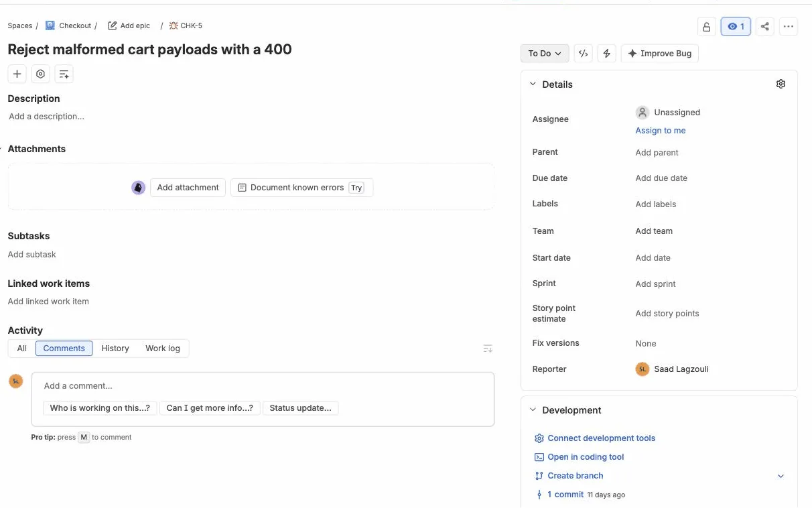Expand Create branch options chevron
The image size is (812, 508).
tap(781, 476)
